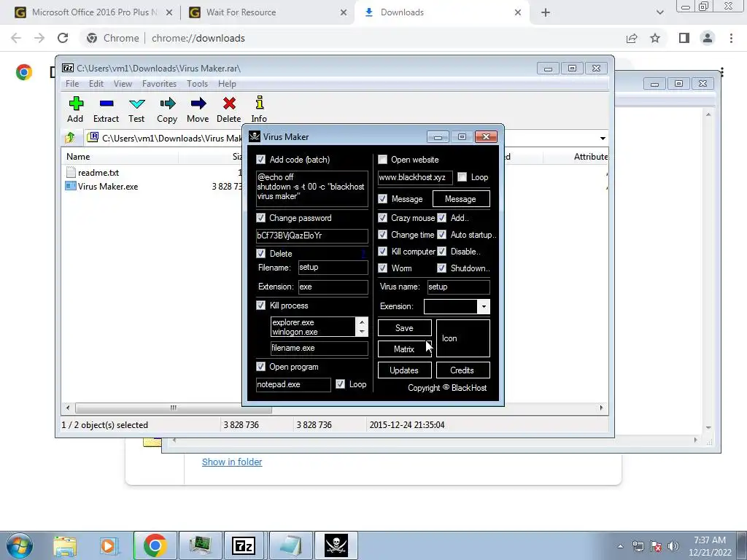Click the Show in folder link
747x560 pixels.
tap(232, 462)
